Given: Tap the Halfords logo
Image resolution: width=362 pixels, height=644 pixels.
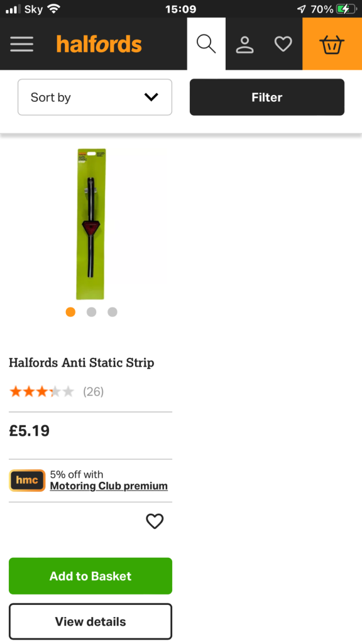Looking at the screenshot, I should 99,44.
